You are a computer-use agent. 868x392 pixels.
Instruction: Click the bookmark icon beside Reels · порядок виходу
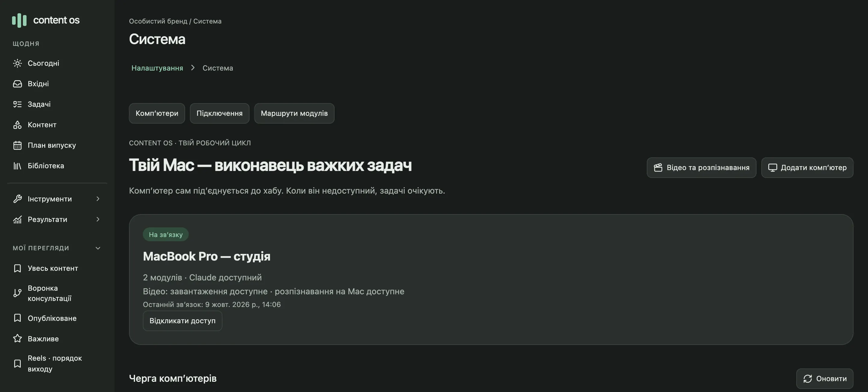(x=17, y=364)
